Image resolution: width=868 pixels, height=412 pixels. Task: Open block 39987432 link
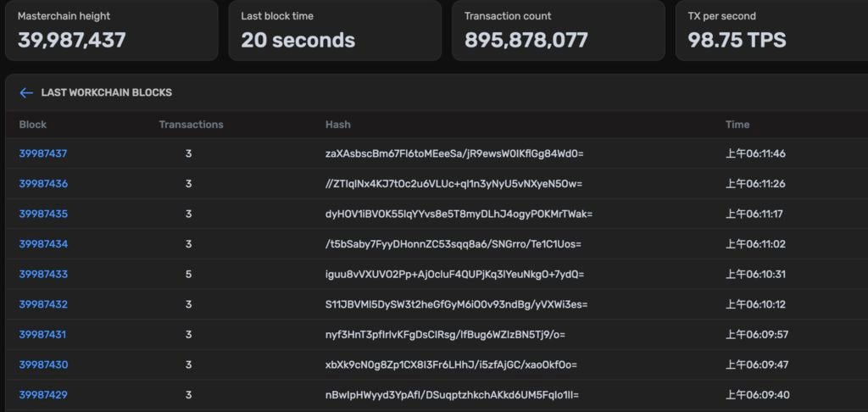coord(43,304)
